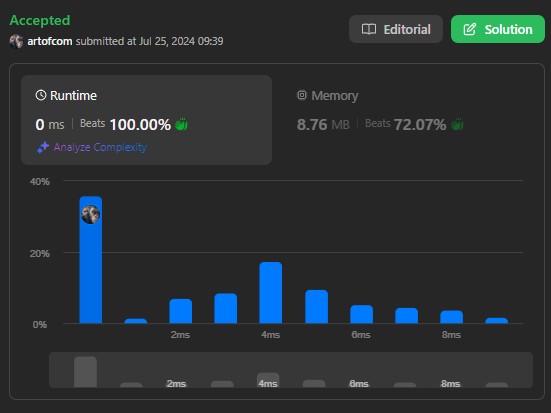Click clapping hands icon beside 72.07%
551x413 pixels.
pos(457,124)
